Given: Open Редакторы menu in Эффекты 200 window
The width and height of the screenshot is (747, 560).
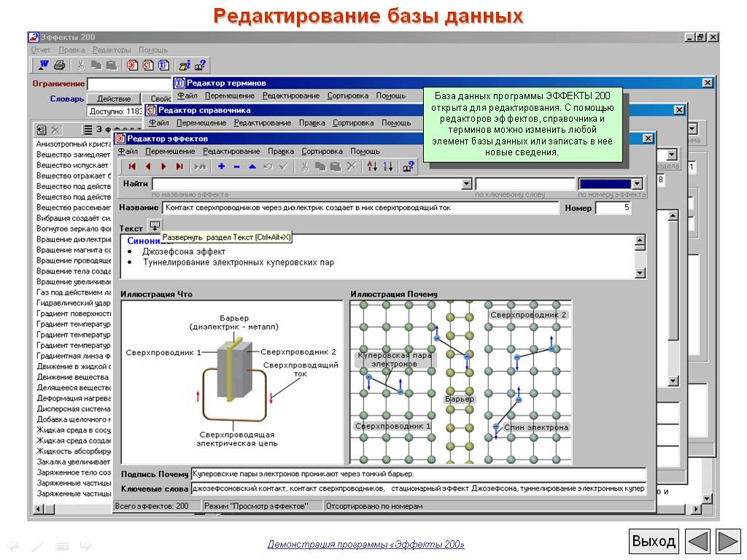Looking at the screenshot, I should 112,50.
